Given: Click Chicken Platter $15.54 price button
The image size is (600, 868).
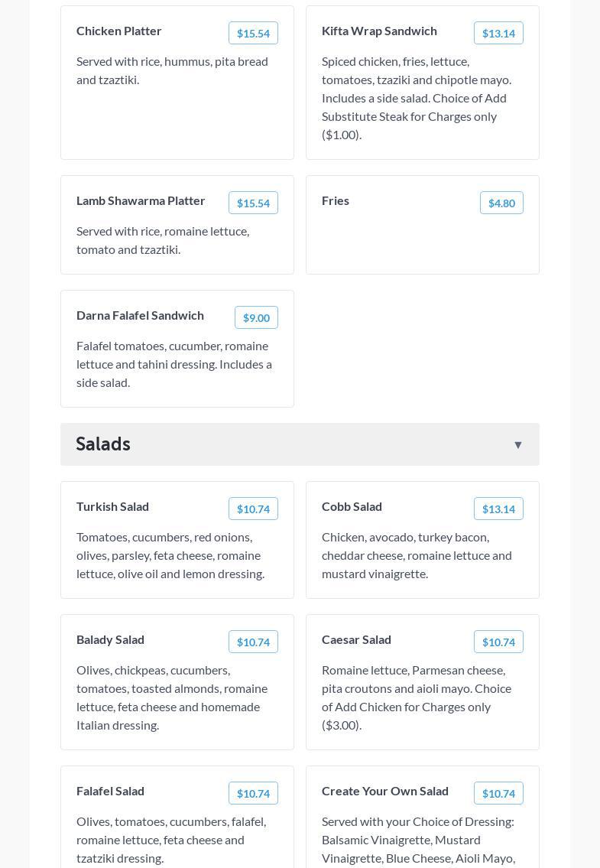Looking at the screenshot, I should point(253,33).
